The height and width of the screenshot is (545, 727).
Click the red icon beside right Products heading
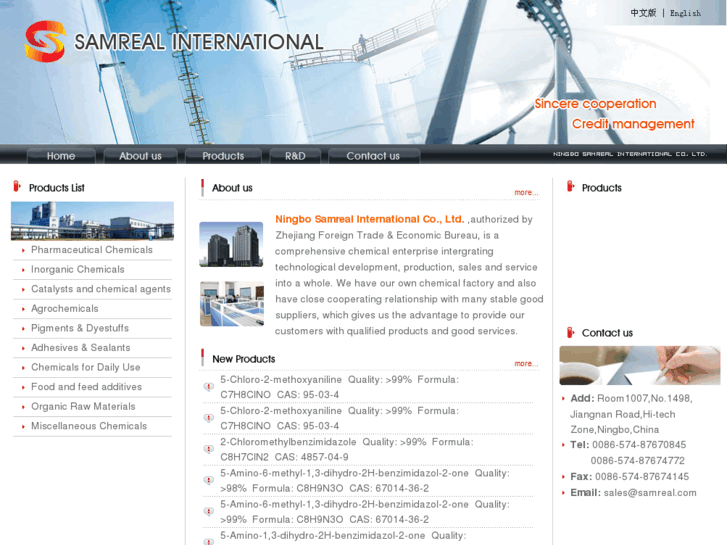(571, 186)
